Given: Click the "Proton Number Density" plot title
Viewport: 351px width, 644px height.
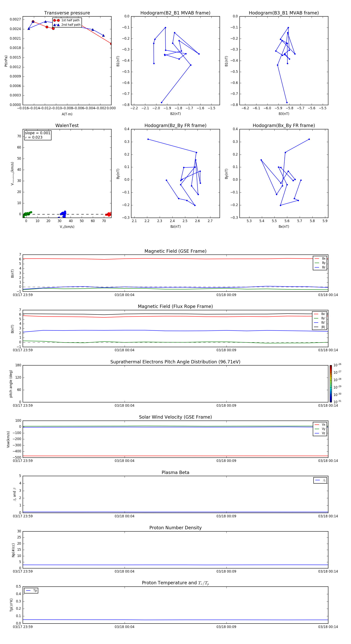Looking at the screenshot, I should [175, 528].
